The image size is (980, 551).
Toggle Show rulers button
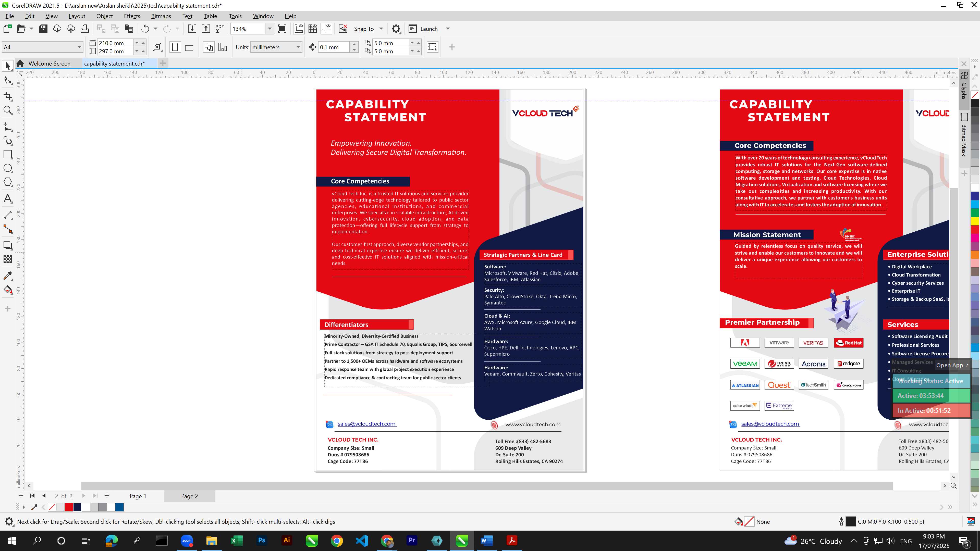(299, 29)
